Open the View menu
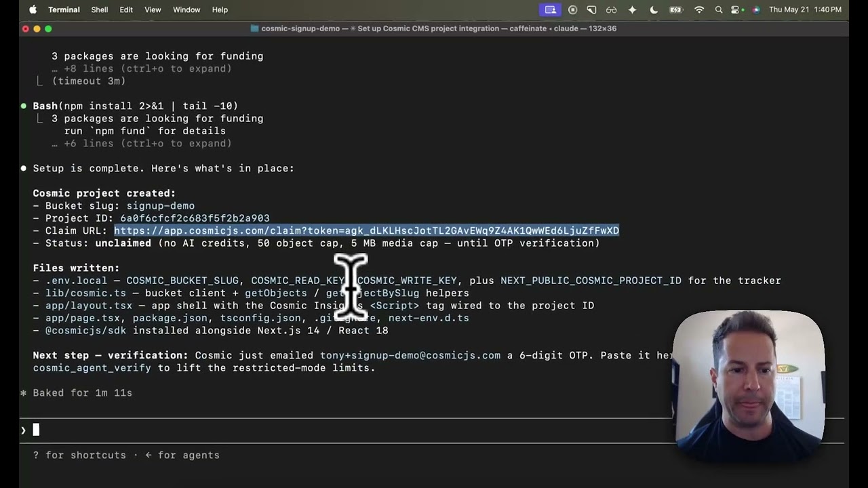This screenshot has height=488, width=868. (x=153, y=9)
